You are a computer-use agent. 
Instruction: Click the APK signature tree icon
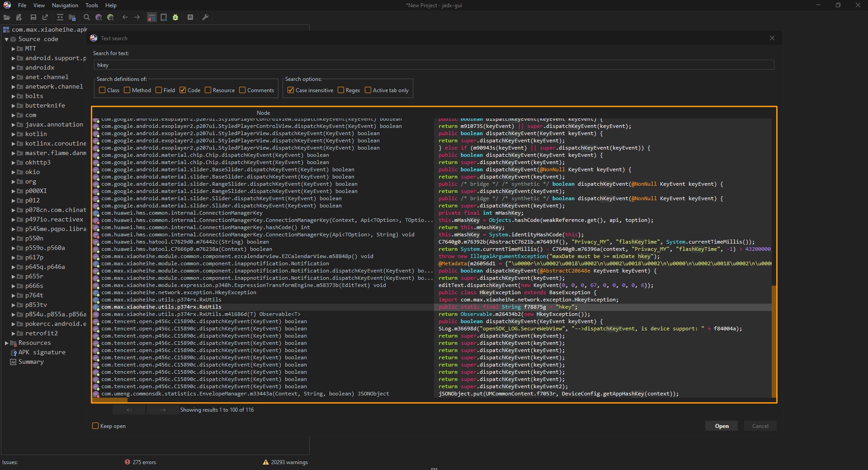coord(14,352)
